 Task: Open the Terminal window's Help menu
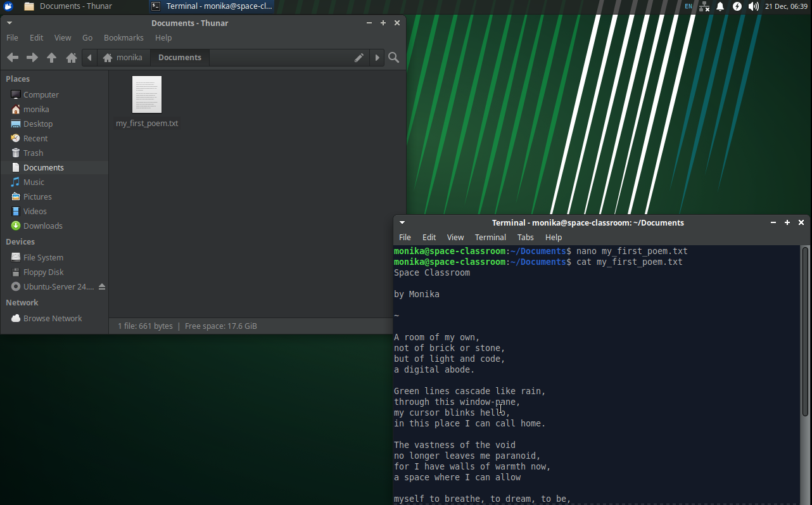click(x=554, y=238)
